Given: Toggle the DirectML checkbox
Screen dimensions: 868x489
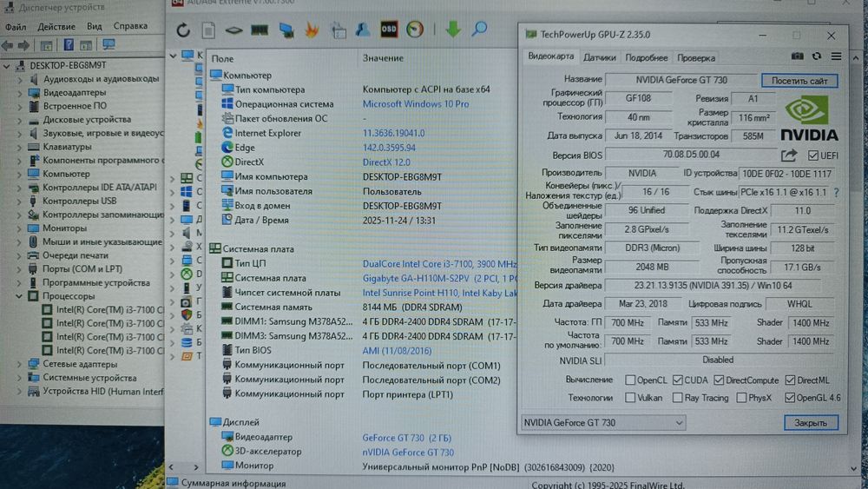Looking at the screenshot, I should (790, 380).
